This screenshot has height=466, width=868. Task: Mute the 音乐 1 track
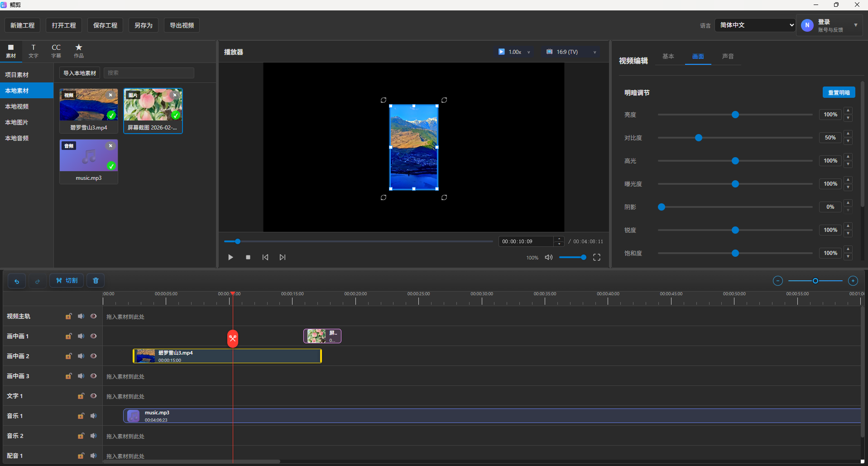(x=93, y=416)
